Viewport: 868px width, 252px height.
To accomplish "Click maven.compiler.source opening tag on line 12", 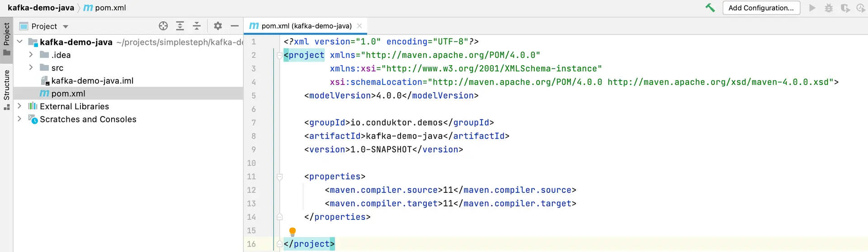I will coord(384,190).
